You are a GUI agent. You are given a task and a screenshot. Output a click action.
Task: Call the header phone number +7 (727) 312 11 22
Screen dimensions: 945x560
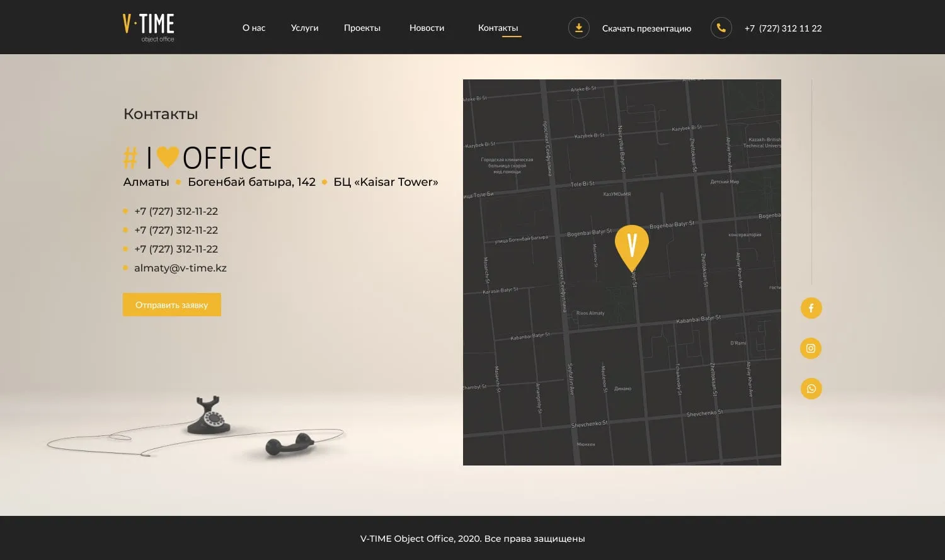(x=783, y=28)
